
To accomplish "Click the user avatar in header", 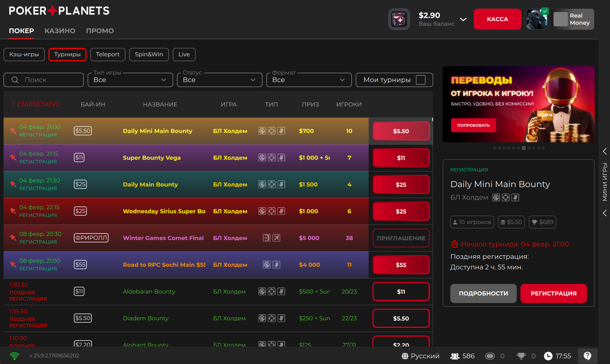I will click(537, 19).
